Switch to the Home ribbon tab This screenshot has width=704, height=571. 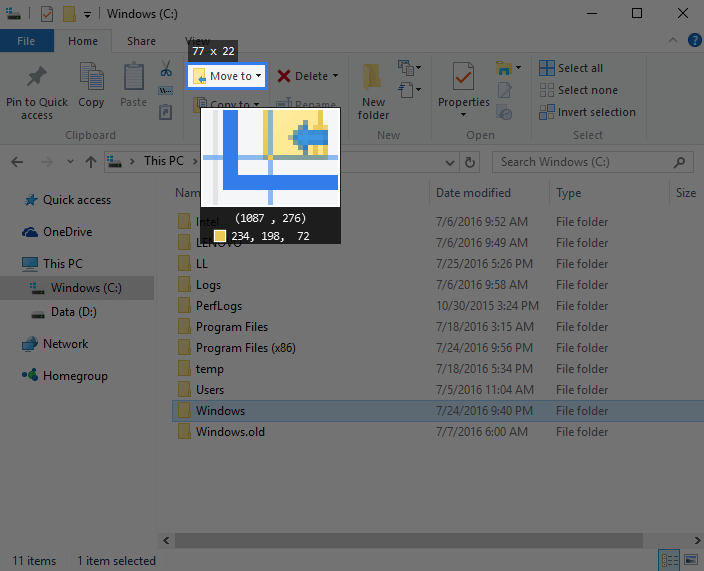click(x=83, y=41)
